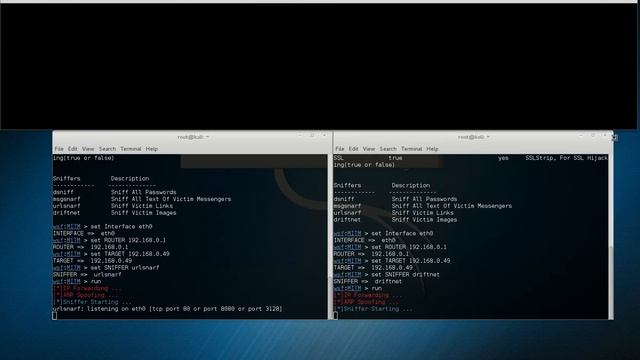Click 'Sniff Victim Links' in right terminal
This screenshot has width=640, height=360.
click(x=423, y=213)
